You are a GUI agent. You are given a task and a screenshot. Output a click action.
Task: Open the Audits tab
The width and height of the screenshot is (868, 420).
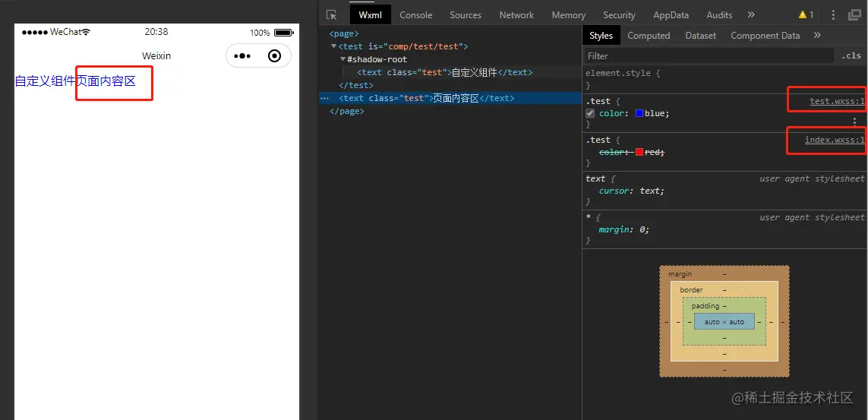pos(719,15)
